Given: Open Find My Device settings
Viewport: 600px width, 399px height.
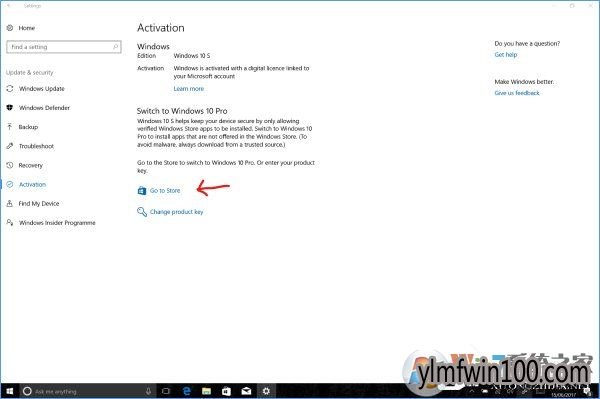Looking at the screenshot, I should pyautogui.click(x=33, y=204).
